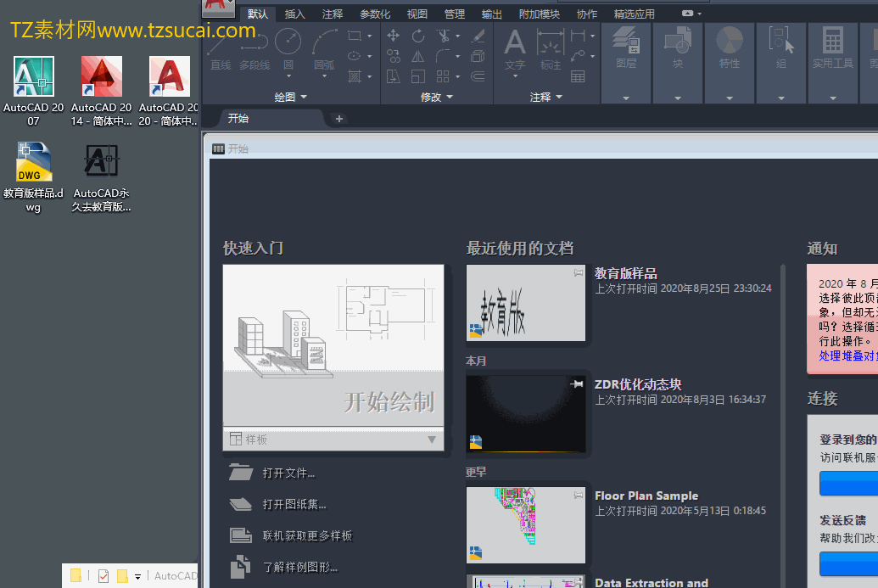Switch to the 插入 ribbon tab

pos(294,14)
